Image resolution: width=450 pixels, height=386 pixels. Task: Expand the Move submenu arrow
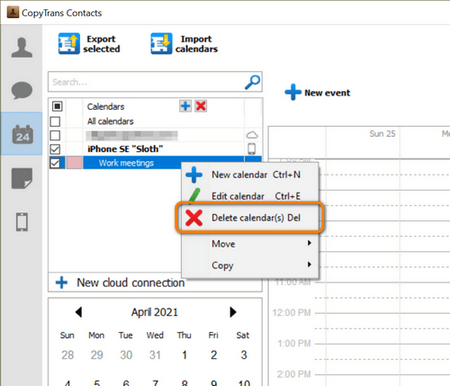pos(309,243)
